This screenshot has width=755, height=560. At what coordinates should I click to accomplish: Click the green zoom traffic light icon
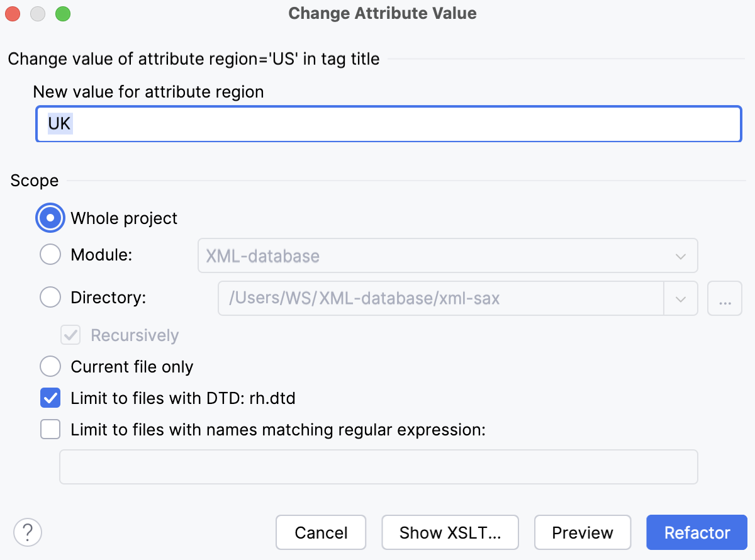pyautogui.click(x=62, y=13)
